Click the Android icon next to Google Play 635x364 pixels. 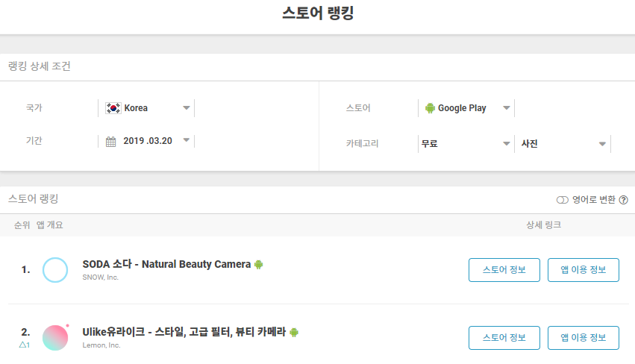430,108
